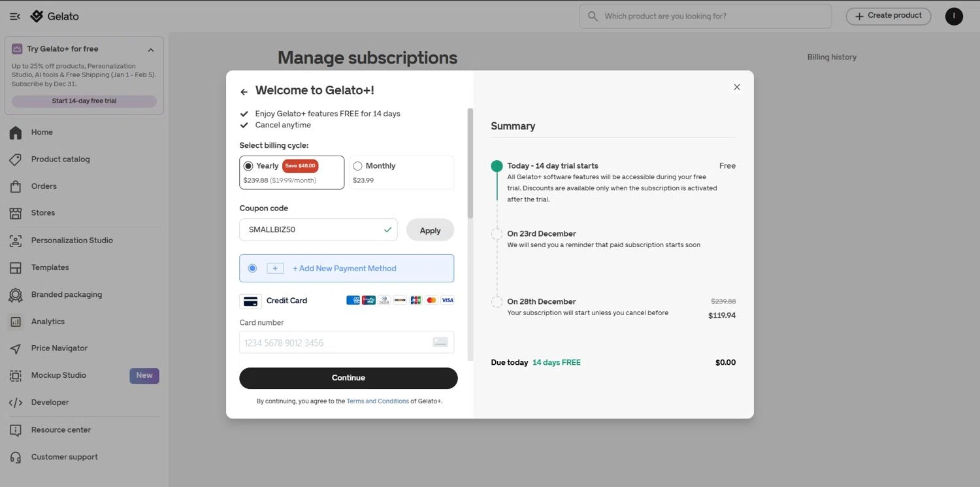This screenshot has width=980, height=487.
Task: Click the back arrow in dialog
Action: [x=244, y=92]
